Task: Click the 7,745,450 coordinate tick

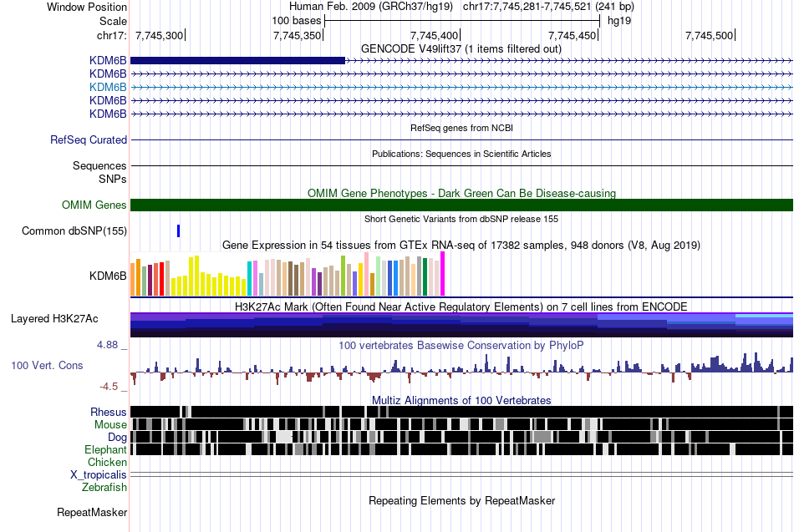Action: pyautogui.click(x=573, y=35)
